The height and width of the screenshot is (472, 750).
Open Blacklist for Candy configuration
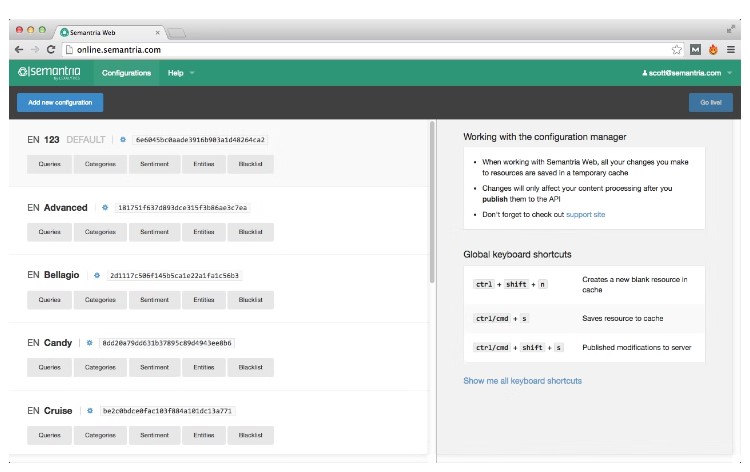[x=251, y=367]
